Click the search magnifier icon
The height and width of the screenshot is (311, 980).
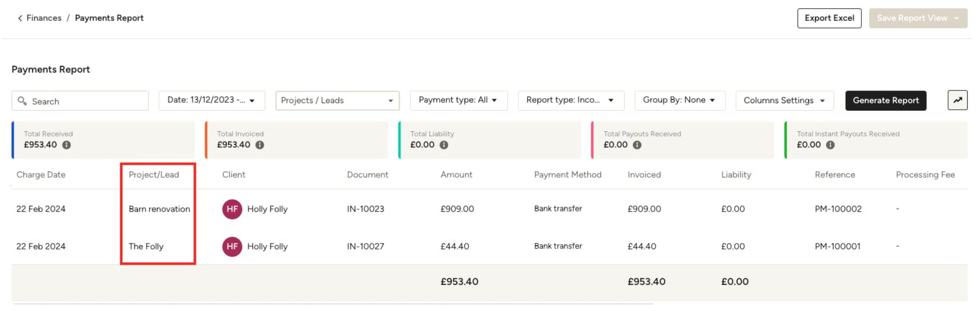point(22,101)
